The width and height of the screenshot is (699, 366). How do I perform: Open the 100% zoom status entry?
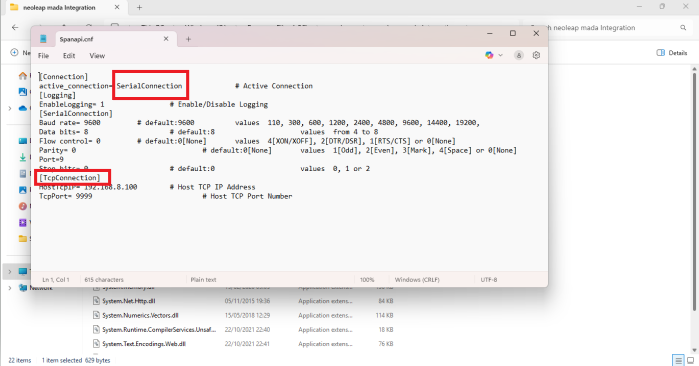click(367, 280)
